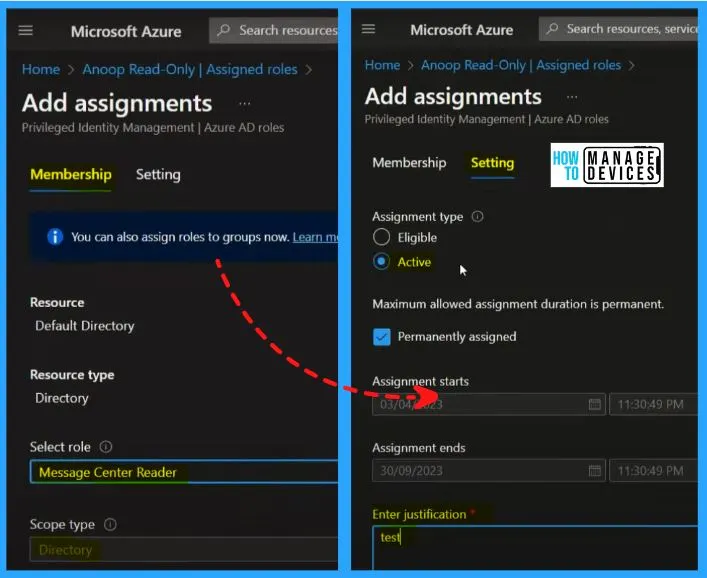707x578 pixels.
Task: Select the Eligible assignment type
Action: (381, 237)
